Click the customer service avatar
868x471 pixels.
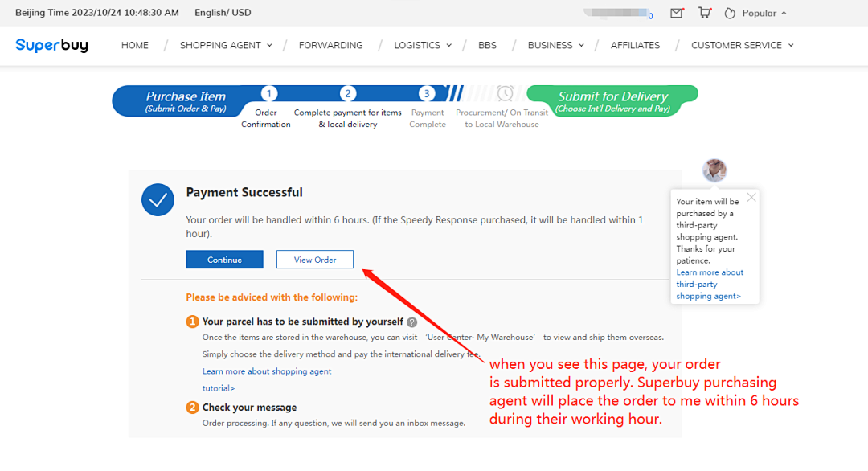[x=714, y=170]
